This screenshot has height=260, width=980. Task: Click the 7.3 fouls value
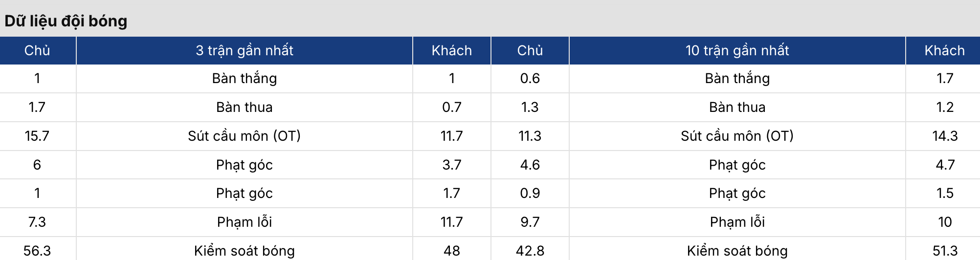point(37,222)
